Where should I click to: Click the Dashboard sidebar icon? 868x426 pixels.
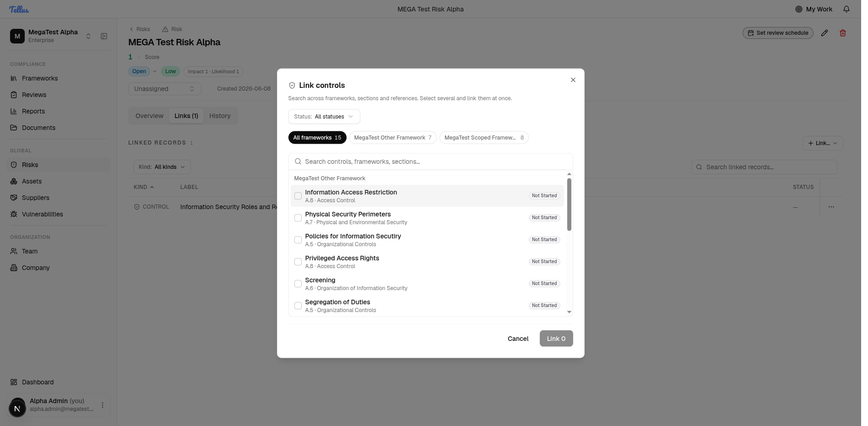pyautogui.click(x=14, y=382)
